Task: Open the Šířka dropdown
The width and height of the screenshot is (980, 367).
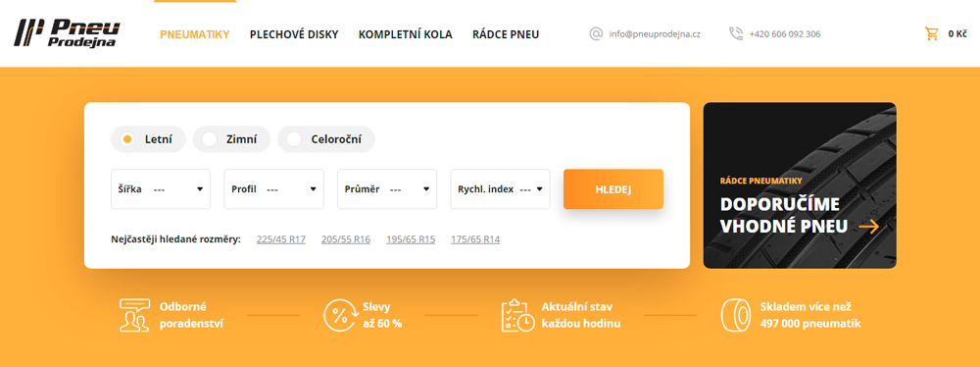Action: tap(161, 189)
